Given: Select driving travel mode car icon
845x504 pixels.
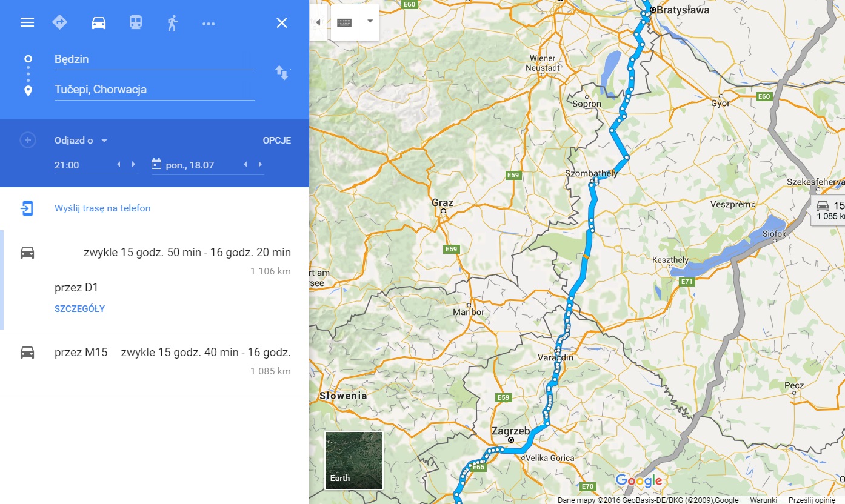Looking at the screenshot, I should click(99, 23).
